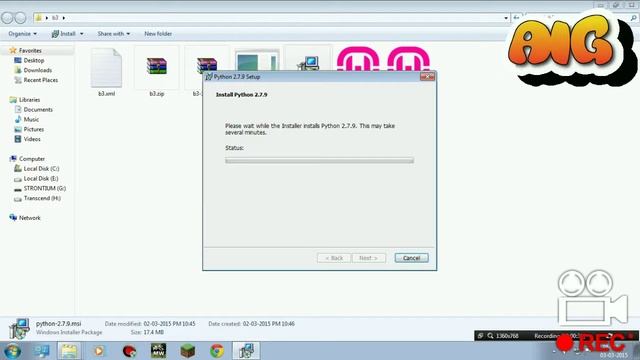Select Network in navigation pane

pyautogui.click(x=29, y=218)
